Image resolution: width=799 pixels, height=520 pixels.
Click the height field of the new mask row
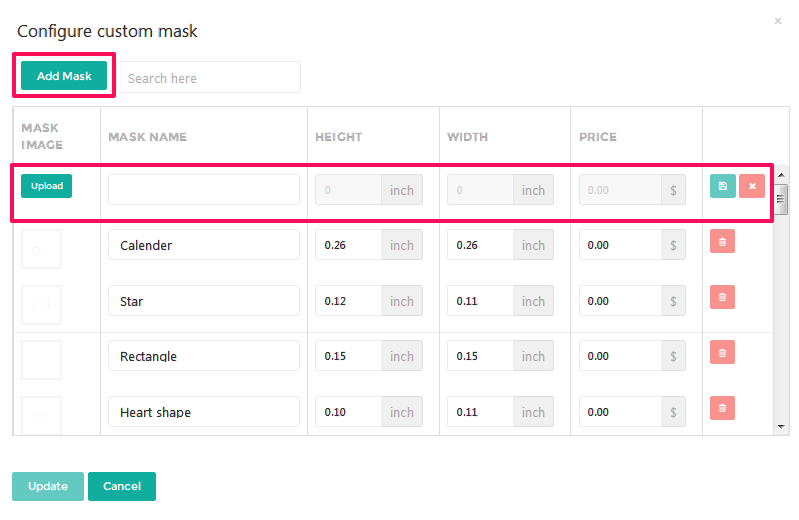click(x=348, y=190)
